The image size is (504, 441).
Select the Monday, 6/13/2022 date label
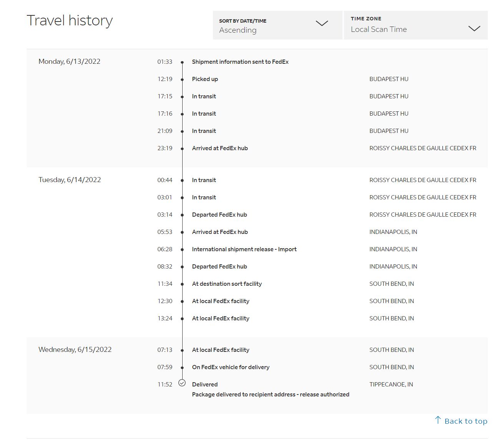point(69,61)
